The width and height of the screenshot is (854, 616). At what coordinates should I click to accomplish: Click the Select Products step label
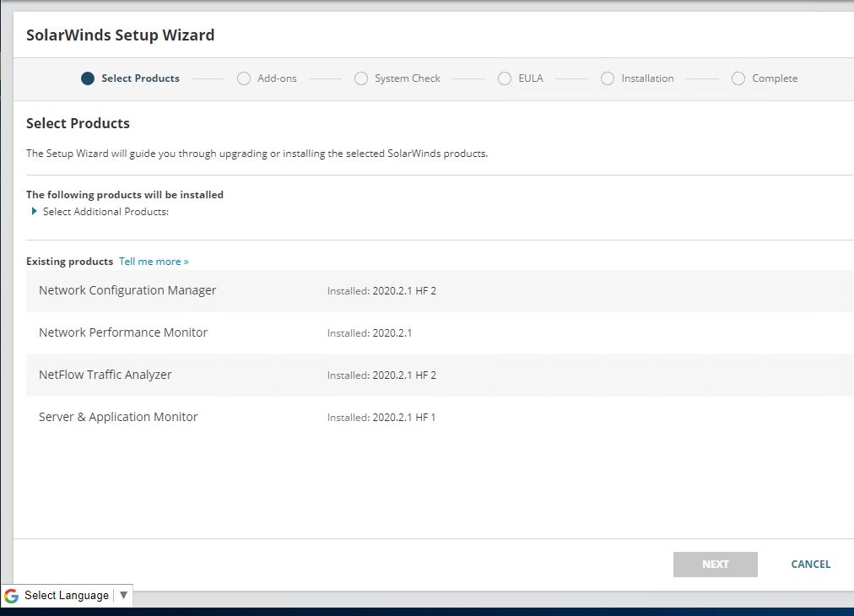pos(141,78)
